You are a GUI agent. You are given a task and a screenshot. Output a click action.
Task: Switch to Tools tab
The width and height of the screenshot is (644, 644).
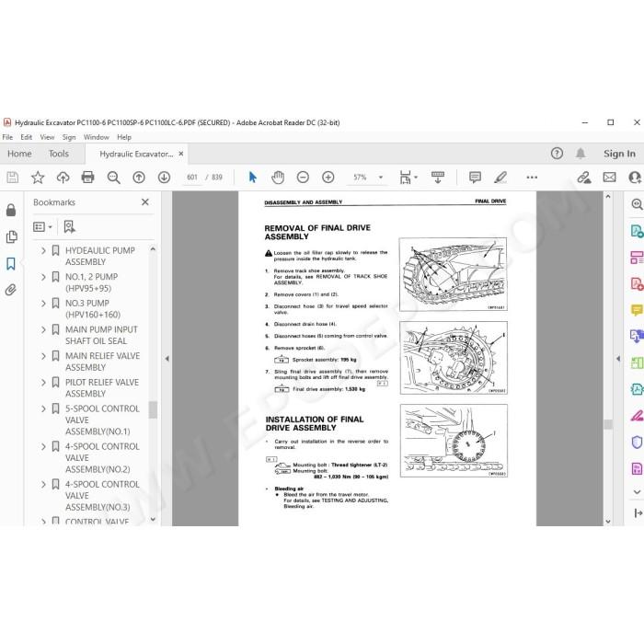(x=59, y=154)
